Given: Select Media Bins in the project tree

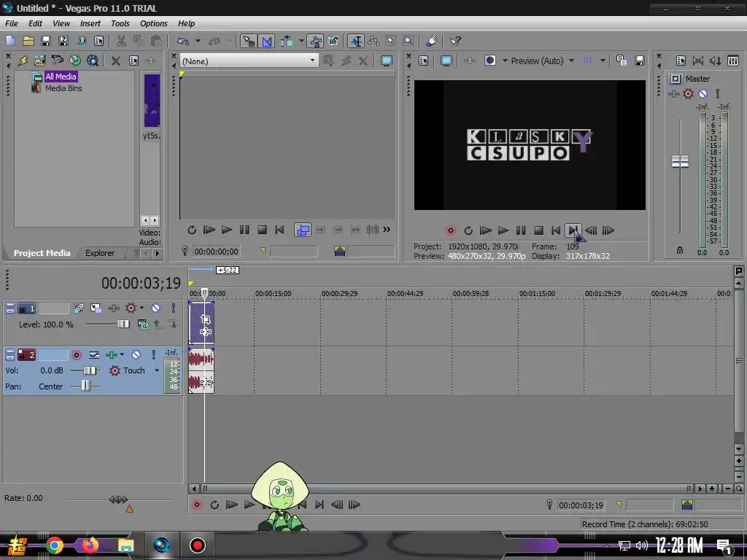Looking at the screenshot, I should click(63, 88).
